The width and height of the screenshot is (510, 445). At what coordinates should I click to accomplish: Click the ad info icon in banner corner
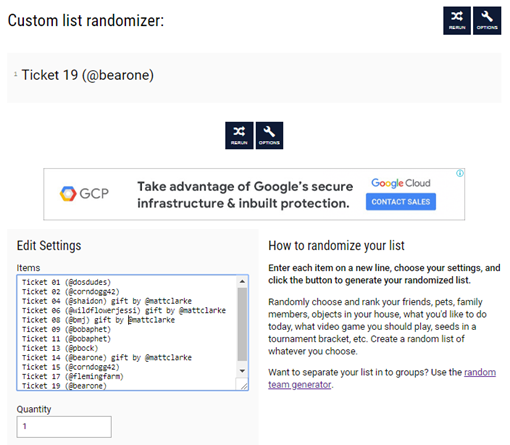460,173
